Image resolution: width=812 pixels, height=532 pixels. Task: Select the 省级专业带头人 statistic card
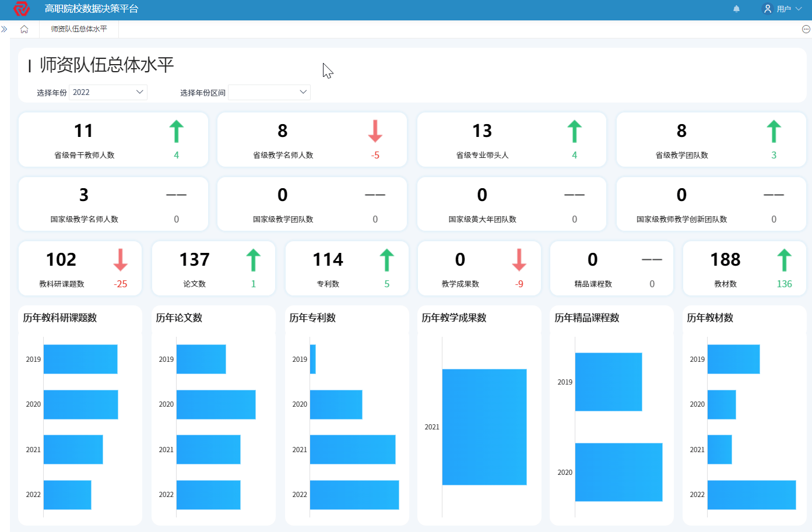(x=511, y=140)
